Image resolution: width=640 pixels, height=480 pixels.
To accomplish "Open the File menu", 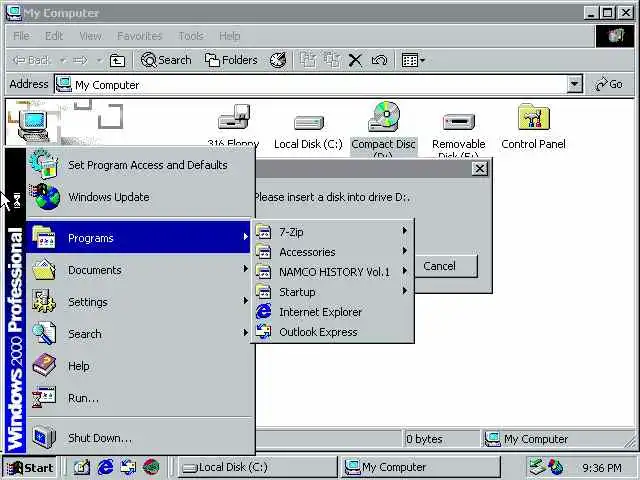I will click(x=21, y=36).
